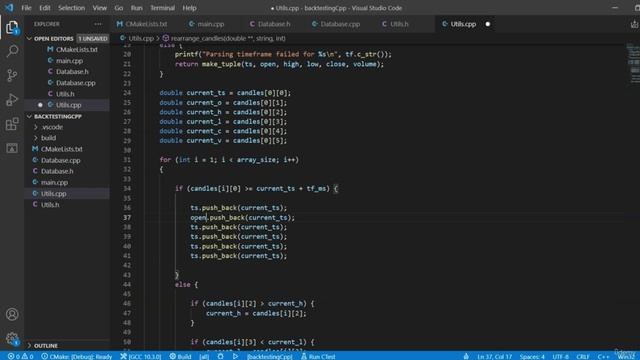Viewport: 640px width, 360px height.
Task: Select Utils.cpp in Open Editors
Action: click(x=69, y=105)
